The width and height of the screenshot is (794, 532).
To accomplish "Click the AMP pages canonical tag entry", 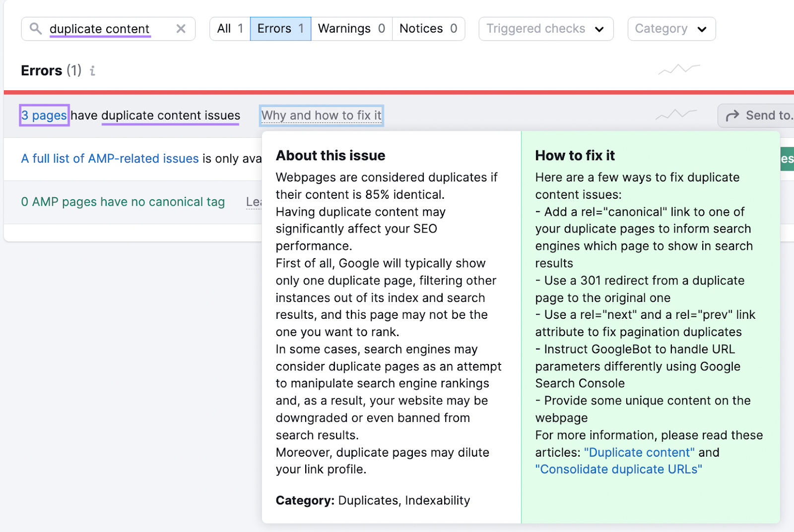I will [x=122, y=202].
